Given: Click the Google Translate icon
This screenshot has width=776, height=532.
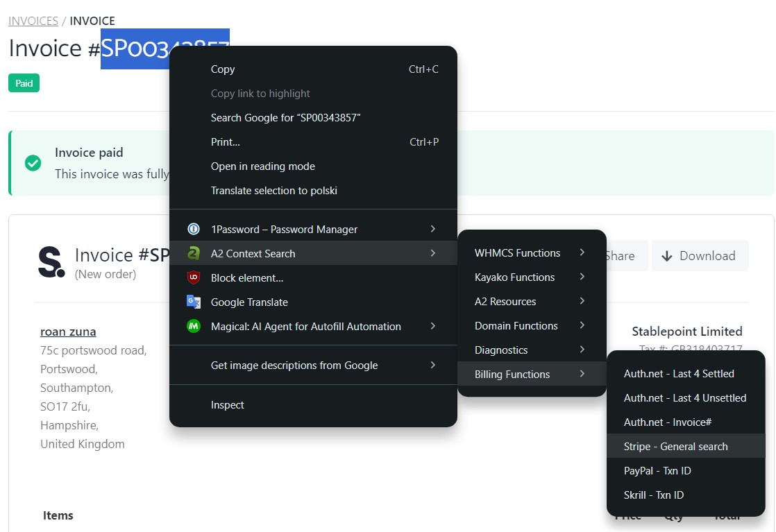Looking at the screenshot, I should 194,302.
